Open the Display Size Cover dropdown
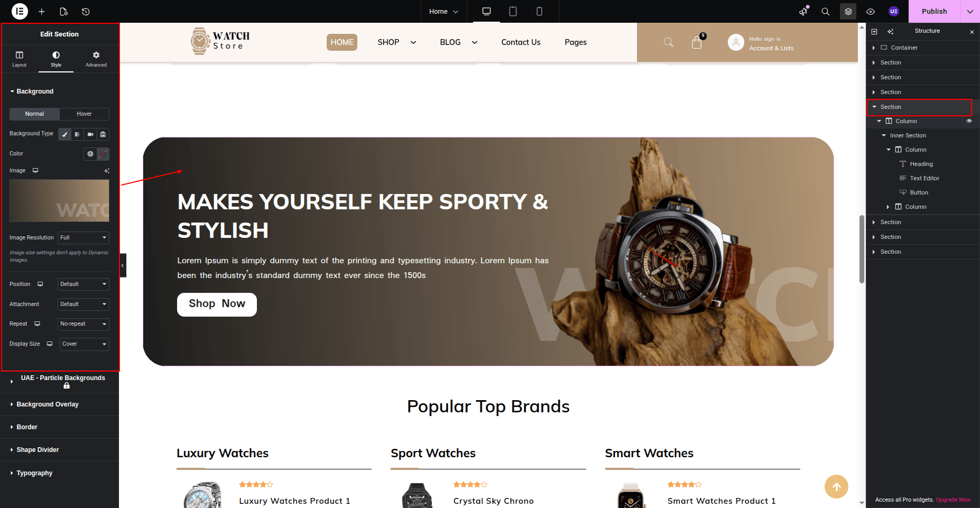Screen dimensions: 980x508 tap(85, 344)
